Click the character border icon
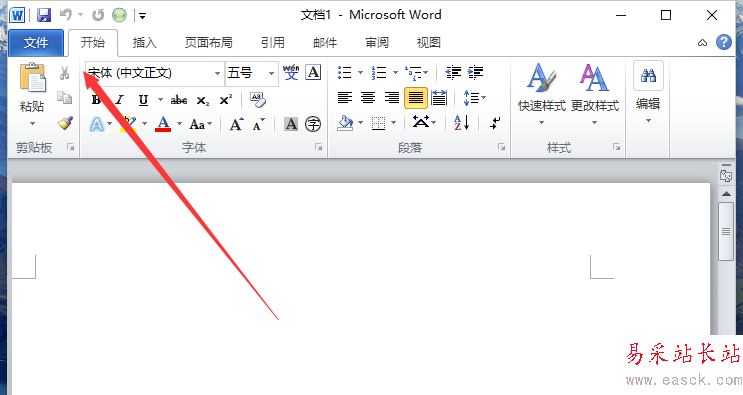This screenshot has width=743, height=395. tap(313, 72)
